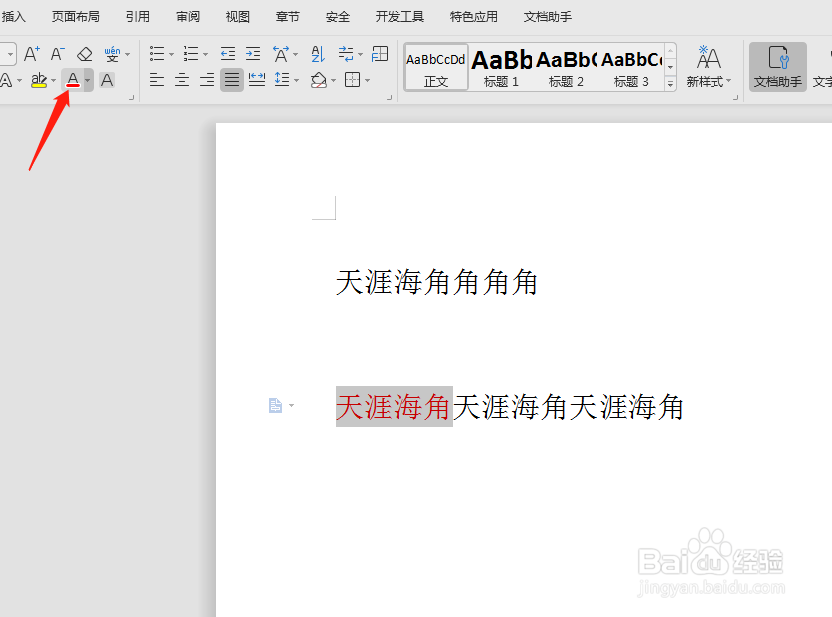
Task: Open the 文档助手 assistant
Action: click(x=777, y=68)
